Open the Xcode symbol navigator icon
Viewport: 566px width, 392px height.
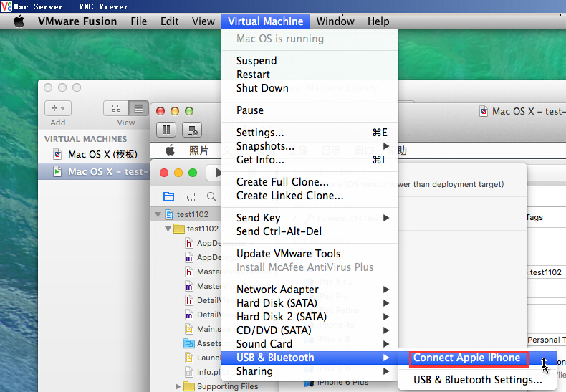pos(191,197)
